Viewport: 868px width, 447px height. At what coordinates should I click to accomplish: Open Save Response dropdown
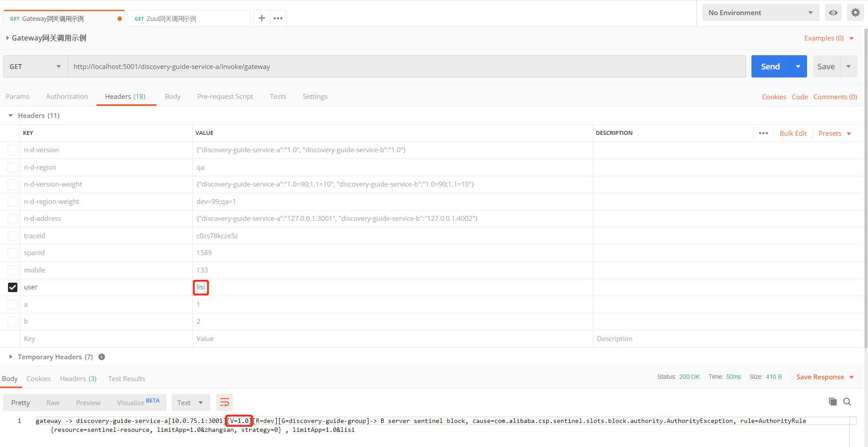[x=825, y=377]
